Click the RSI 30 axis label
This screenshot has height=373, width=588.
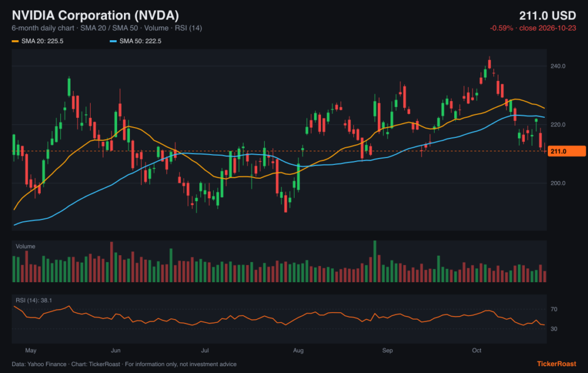click(x=554, y=329)
